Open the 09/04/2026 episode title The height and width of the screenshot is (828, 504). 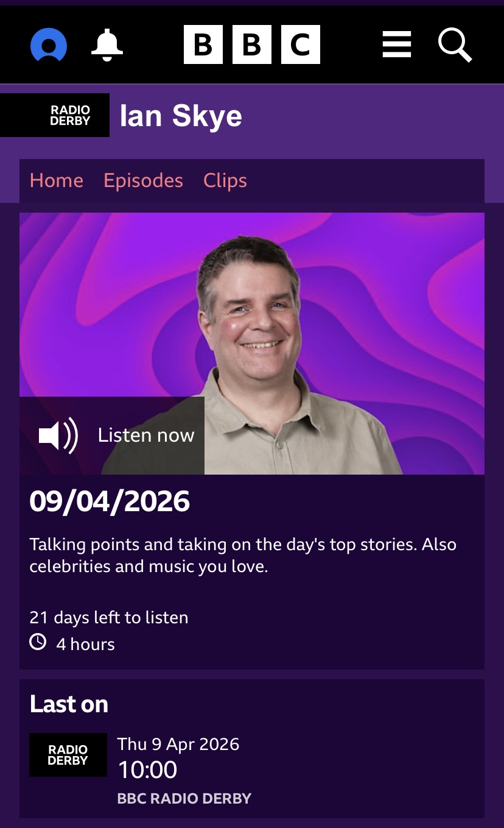tap(110, 501)
